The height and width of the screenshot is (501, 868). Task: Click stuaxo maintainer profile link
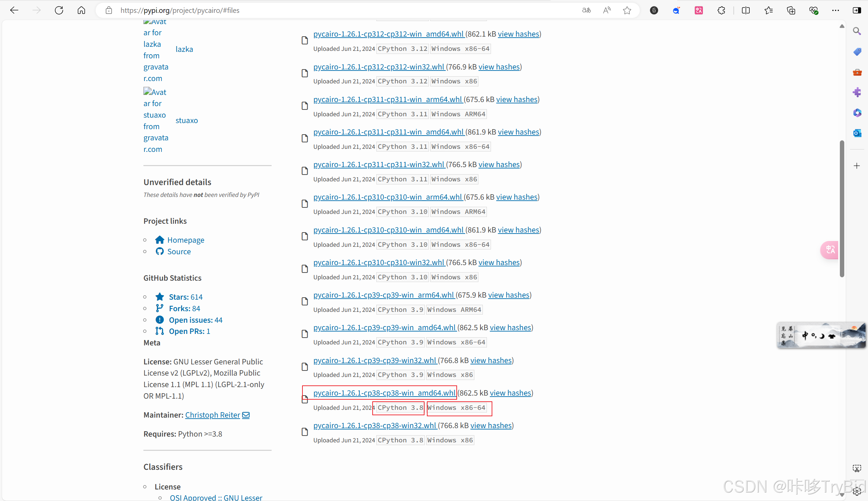[187, 120]
